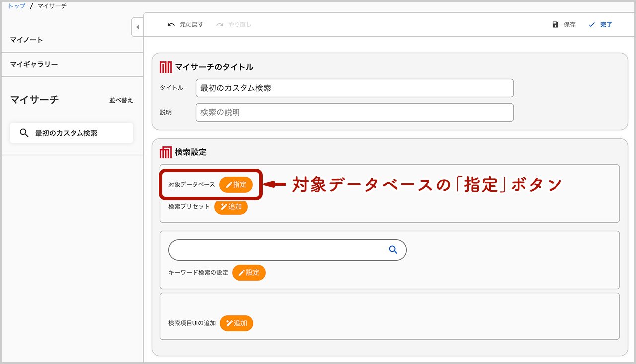
Task: Click the 並べ替え sort link
Action: point(121,100)
